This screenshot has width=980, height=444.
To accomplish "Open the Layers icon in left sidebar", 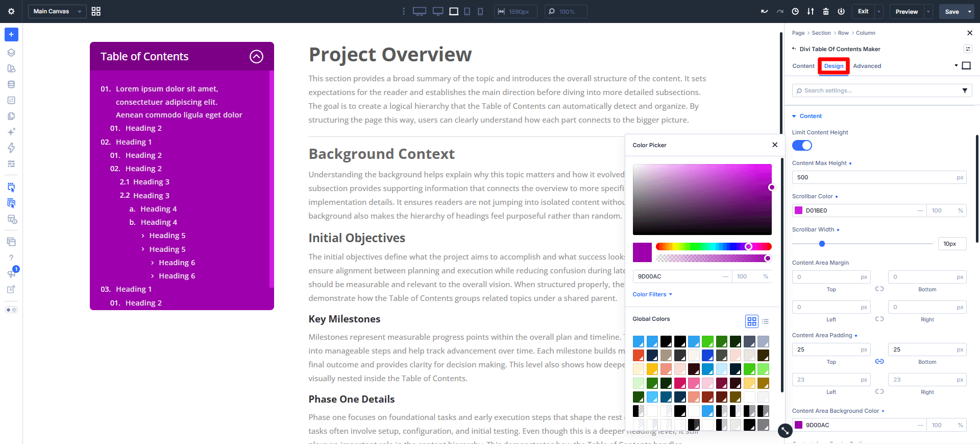I will click(11, 53).
